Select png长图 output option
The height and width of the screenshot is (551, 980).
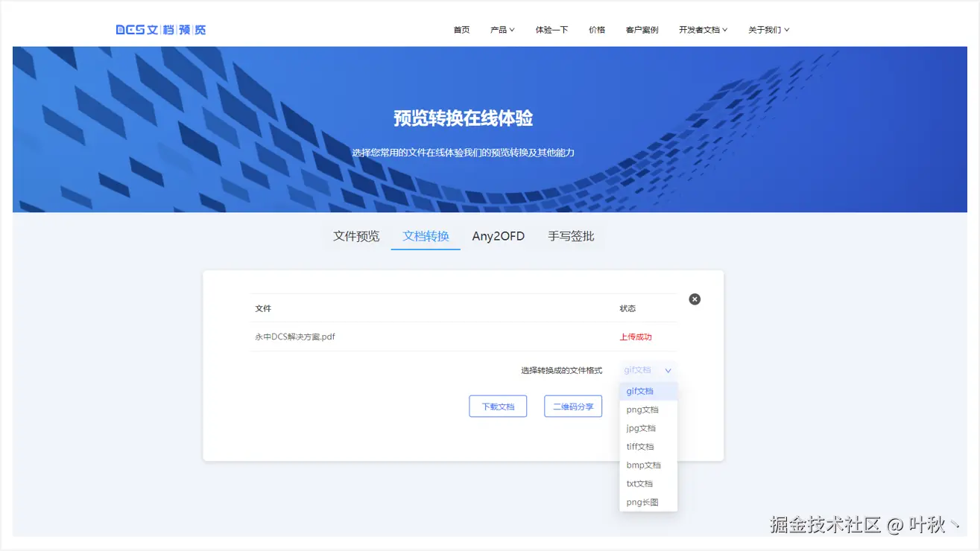pyautogui.click(x=640, y=502)
